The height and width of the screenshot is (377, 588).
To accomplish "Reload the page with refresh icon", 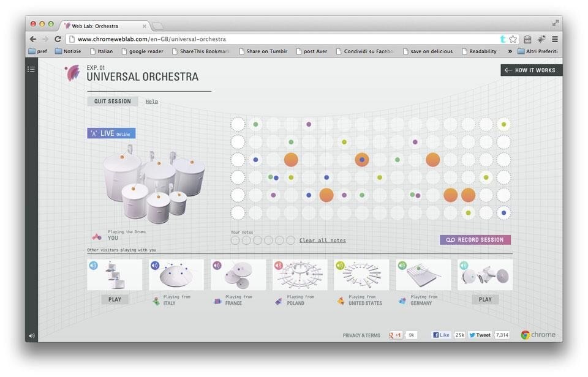I will [x=58, y=39].
